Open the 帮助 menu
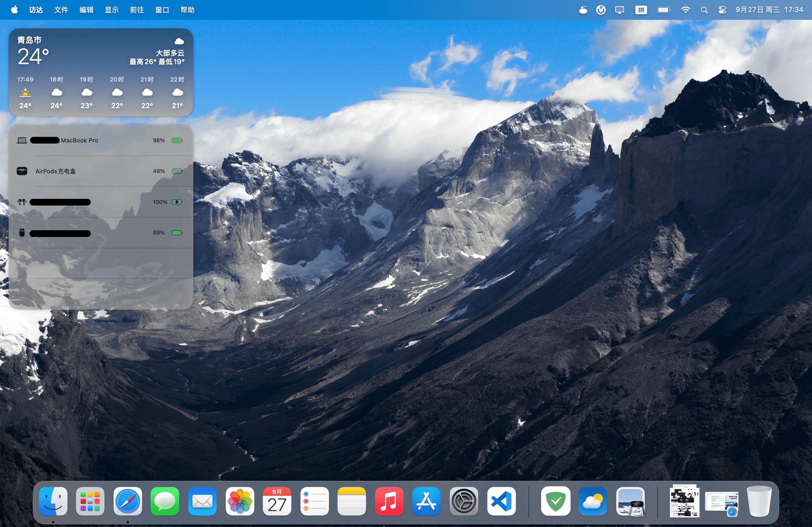 coord(187,10)
